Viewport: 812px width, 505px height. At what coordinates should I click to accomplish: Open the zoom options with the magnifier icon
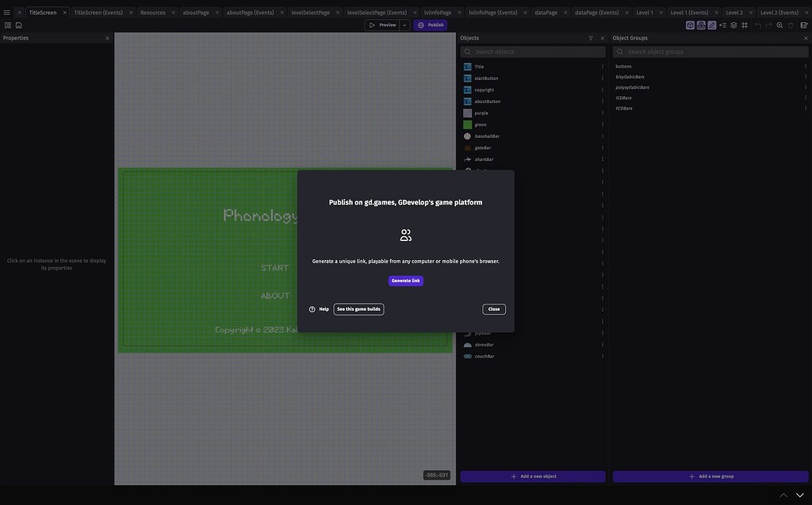click(x=778, y=25)
